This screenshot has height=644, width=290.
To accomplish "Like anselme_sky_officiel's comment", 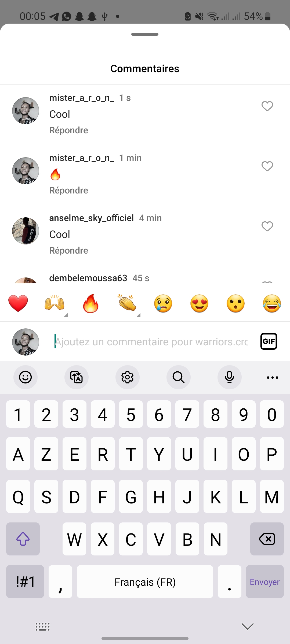I will 267,226.
